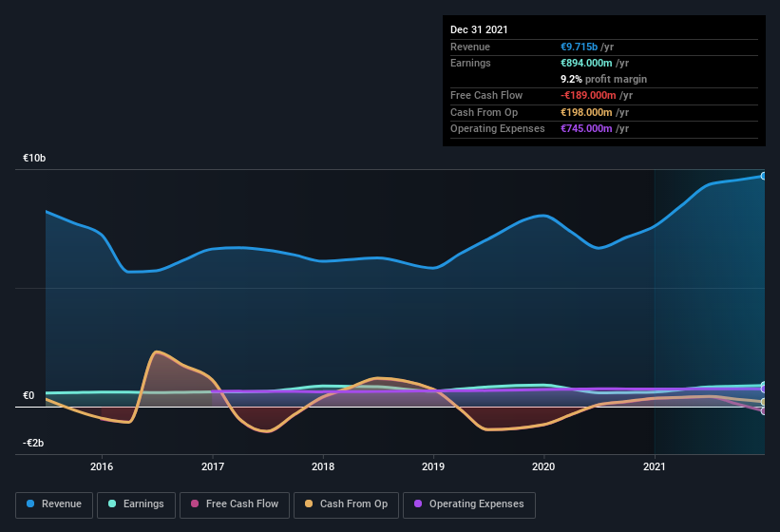This screenshot has height=532, width=780.
Task: Click the Free Cash Flow label in tooltip
Action: [x=486, y=95]
